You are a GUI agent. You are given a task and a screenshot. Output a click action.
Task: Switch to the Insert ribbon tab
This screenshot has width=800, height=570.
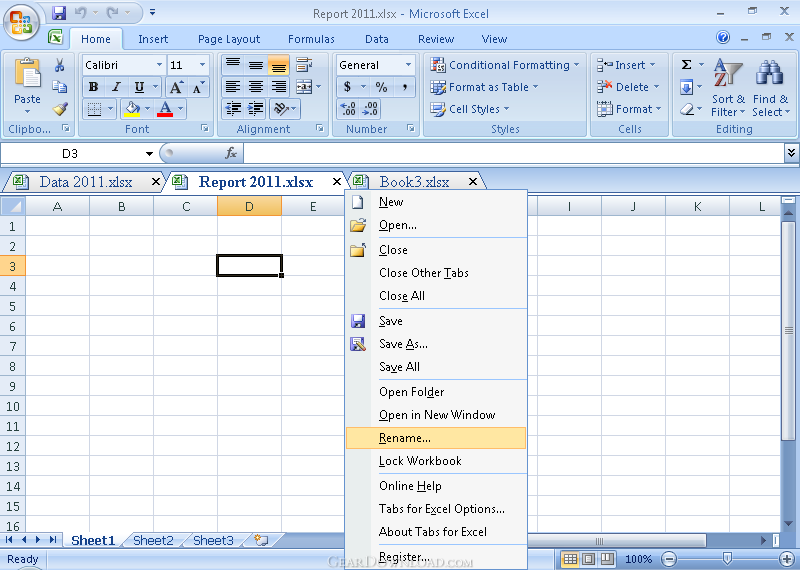pyautogui.click(x=153, y=39)
